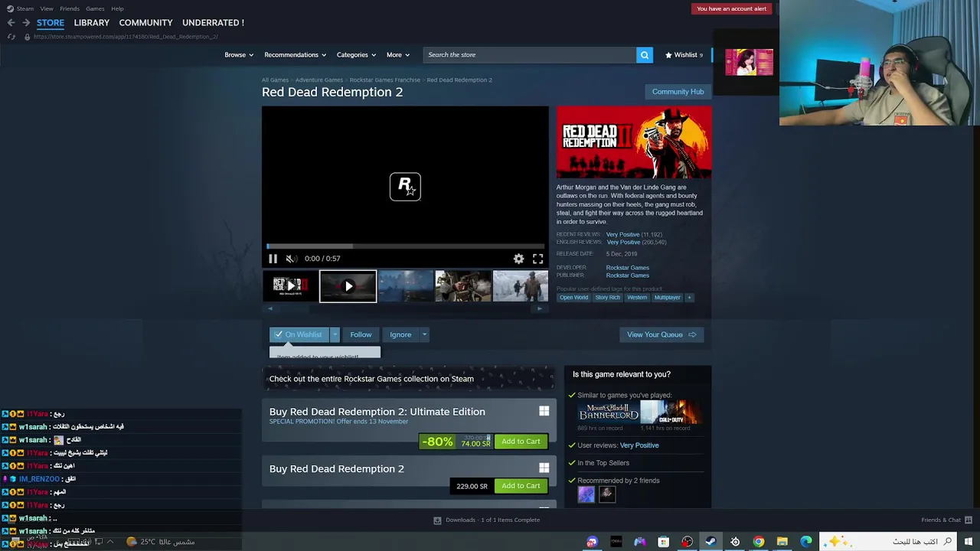
Task: Go to the STORE tab
Action: [51, 23]
